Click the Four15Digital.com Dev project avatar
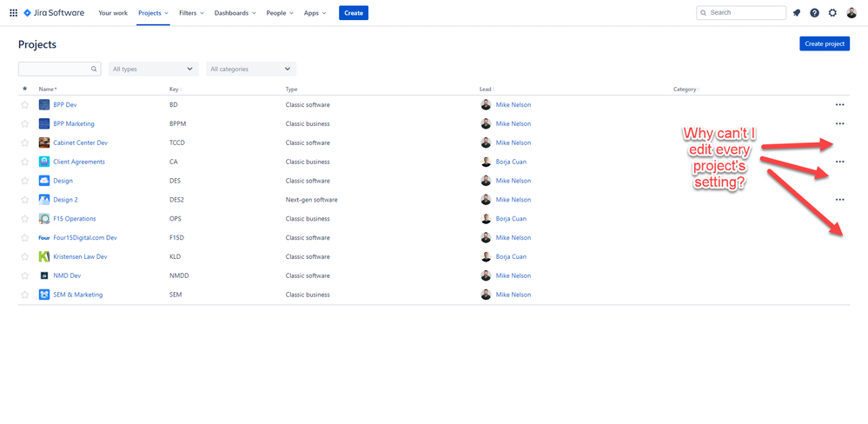 [44, 237]
